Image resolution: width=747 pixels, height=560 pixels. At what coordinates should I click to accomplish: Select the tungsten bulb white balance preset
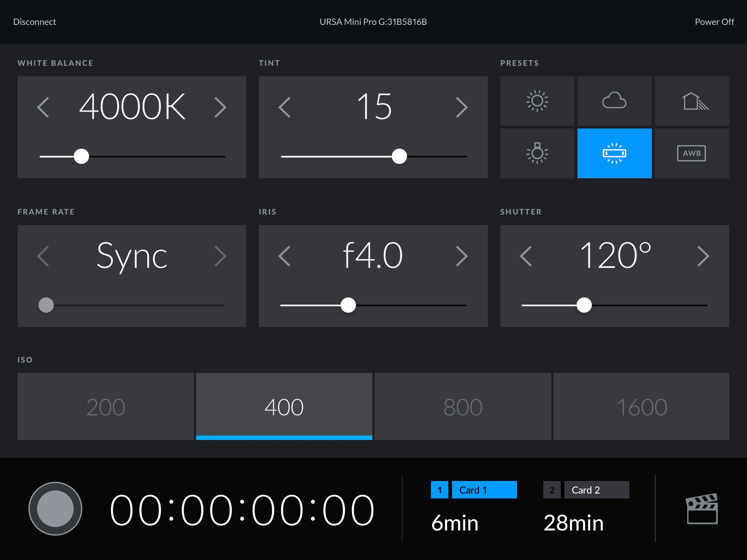tap(537, 153)
